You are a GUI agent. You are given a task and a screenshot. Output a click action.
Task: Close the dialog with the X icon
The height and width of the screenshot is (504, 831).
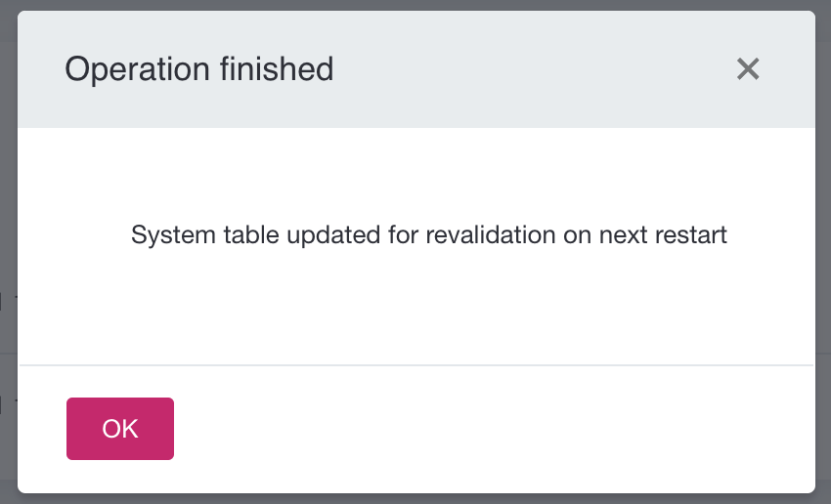(748, 69)
